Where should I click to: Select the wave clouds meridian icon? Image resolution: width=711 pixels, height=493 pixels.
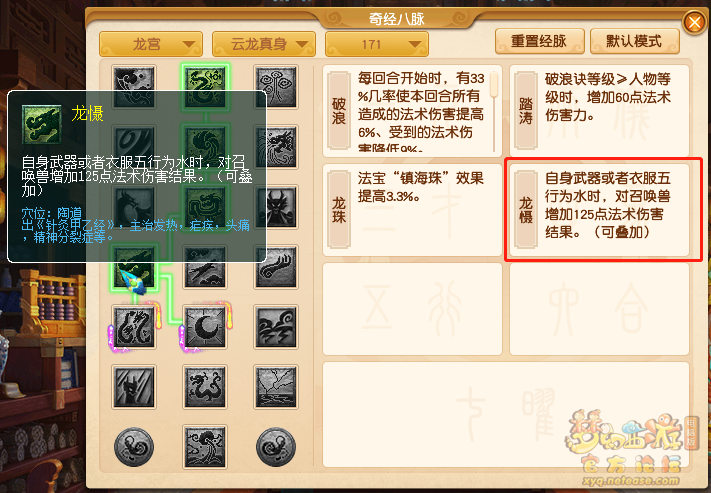click(x=276, y=327)
